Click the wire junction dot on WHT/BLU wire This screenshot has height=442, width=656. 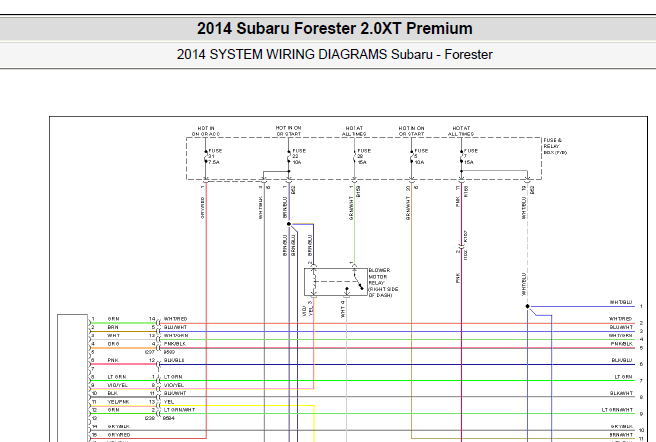point(527,307)
